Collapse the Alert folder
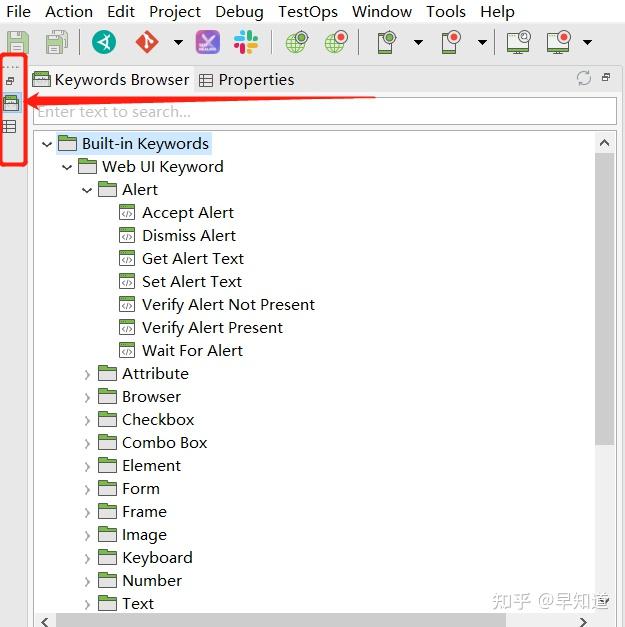The width and height of the screenshot is (625, 627). pyautogui.click(x=87, y=190)
